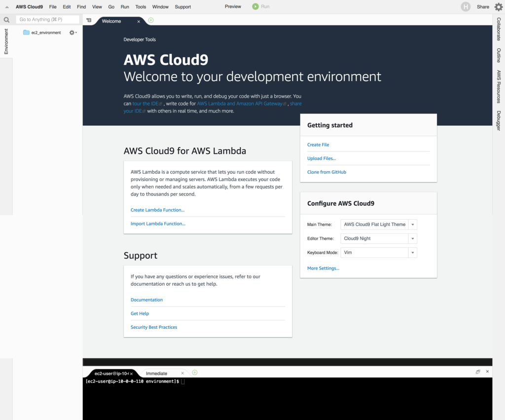Screen dimensions: 505x420
Task: Click the search magnifier icon in left sidebar
Action: 6,20
